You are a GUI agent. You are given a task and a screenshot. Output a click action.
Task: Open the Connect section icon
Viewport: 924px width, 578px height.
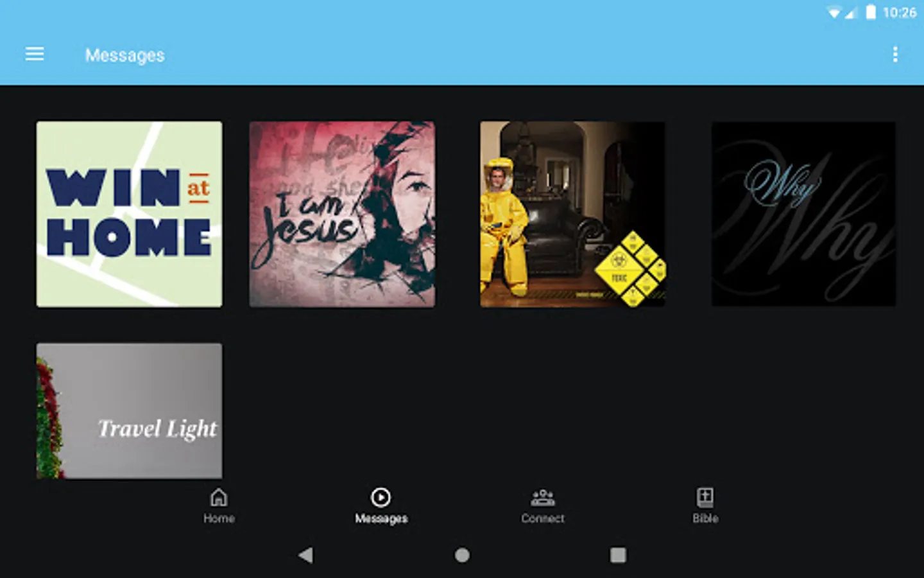click(543, 496)
